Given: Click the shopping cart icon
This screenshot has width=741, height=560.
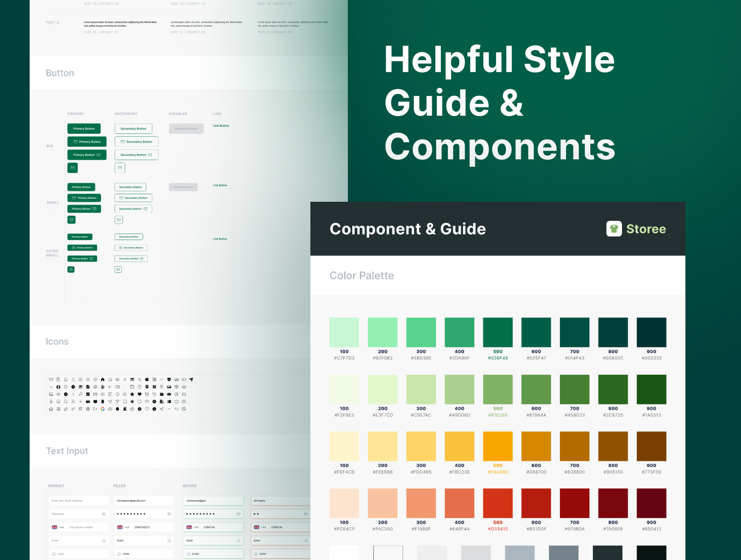Looking at the screenshot, I should point(147,394).
